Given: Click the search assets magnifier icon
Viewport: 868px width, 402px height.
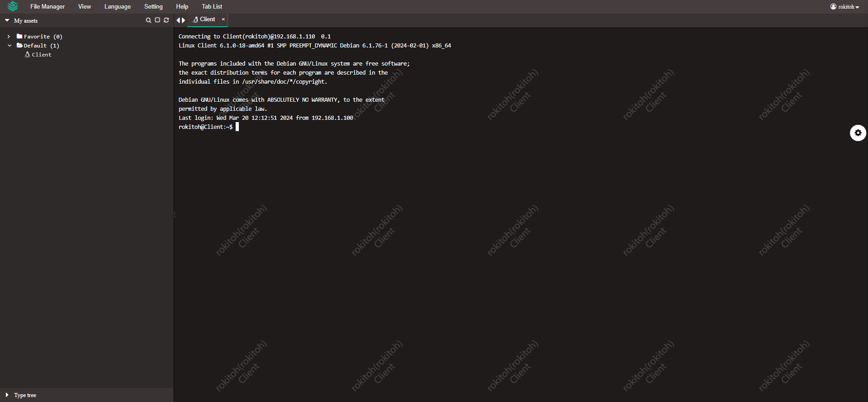Looking at the screenshot, I should (148, 20).
